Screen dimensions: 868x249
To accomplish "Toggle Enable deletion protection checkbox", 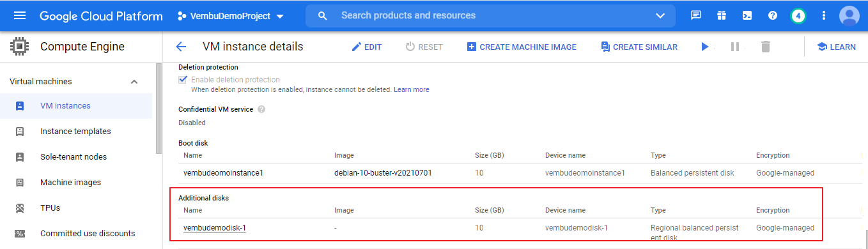I will [x=183, y=80].
